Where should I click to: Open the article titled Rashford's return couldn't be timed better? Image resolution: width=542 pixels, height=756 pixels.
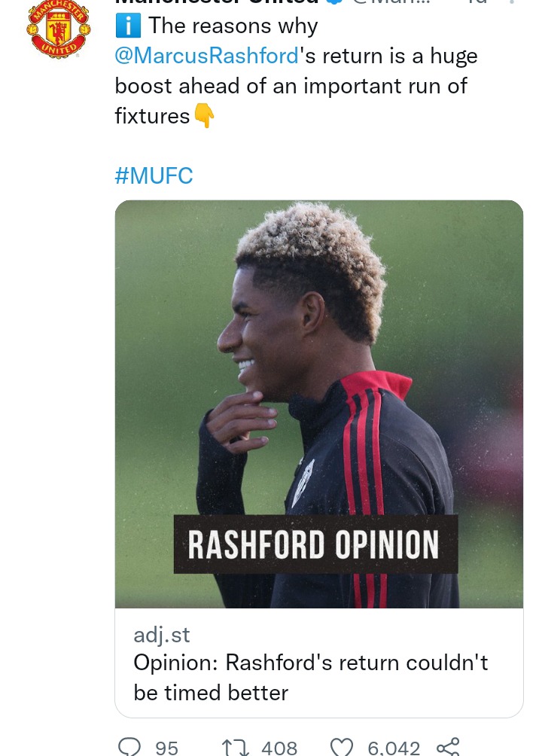311,678
